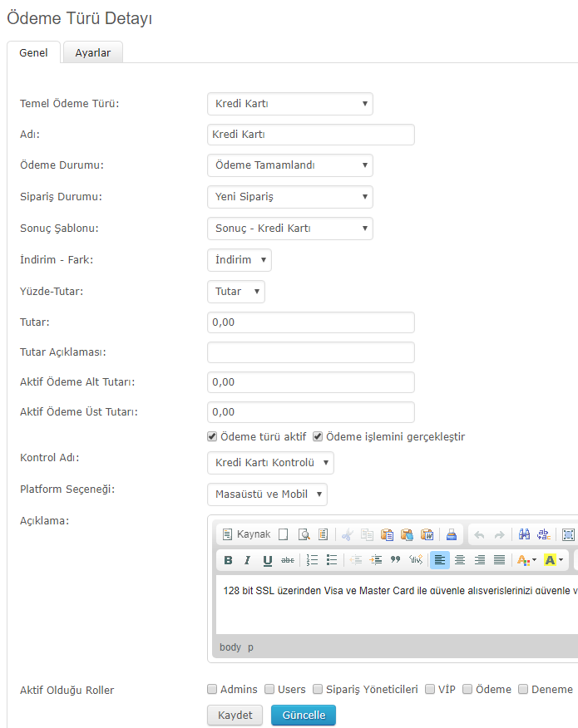Insert a bulleted list
The height and width of the screenshot is (728, 578).
pyautogui.click(x=332, y=560)
